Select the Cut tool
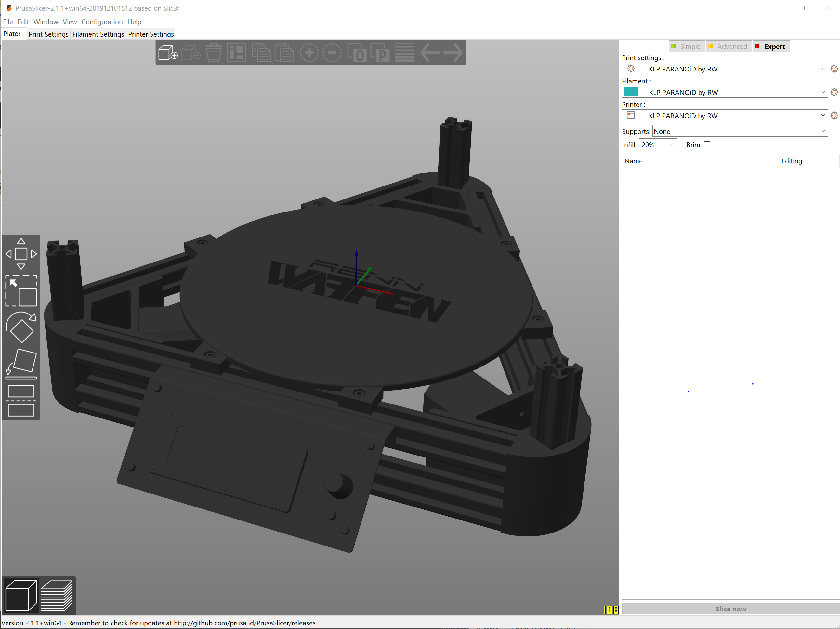840x629 pixels. coord(21,401)
